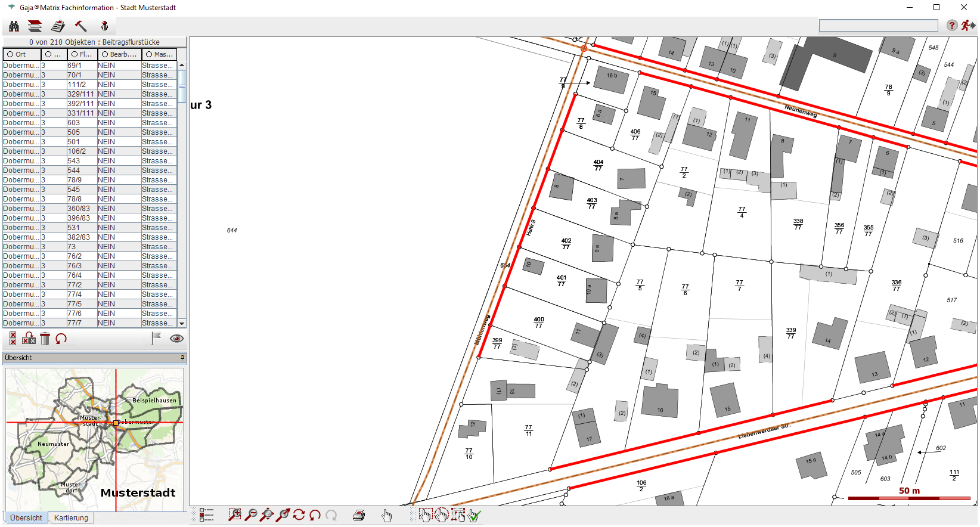The width and height of the screenshot is (980, 527).
Task: Open the binoculars search tool
Action: [x=14, y=26]
